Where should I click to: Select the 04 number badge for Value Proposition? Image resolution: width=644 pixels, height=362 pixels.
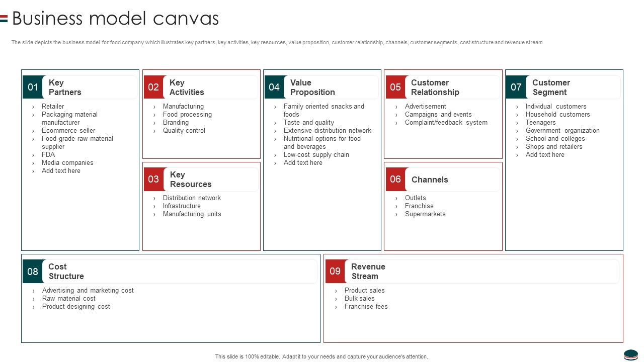(274, 87)
